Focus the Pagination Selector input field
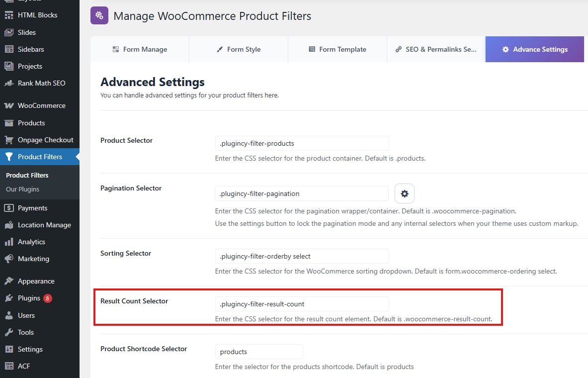Image resolution: width=588 pixels, height=378 pixels. tap(302, 193)
